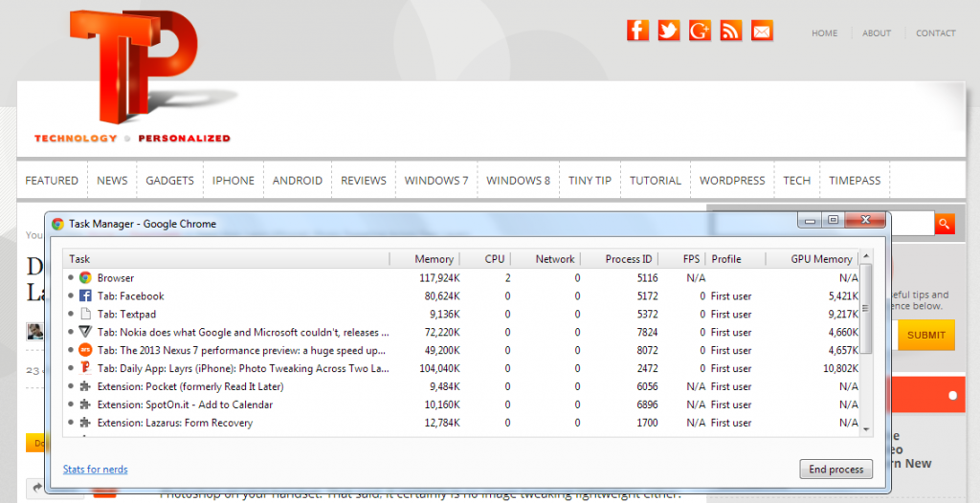Select the Daily App: Layrs row text
The height and width of the screenshot is (503, 980).
(x=243, y=369)
